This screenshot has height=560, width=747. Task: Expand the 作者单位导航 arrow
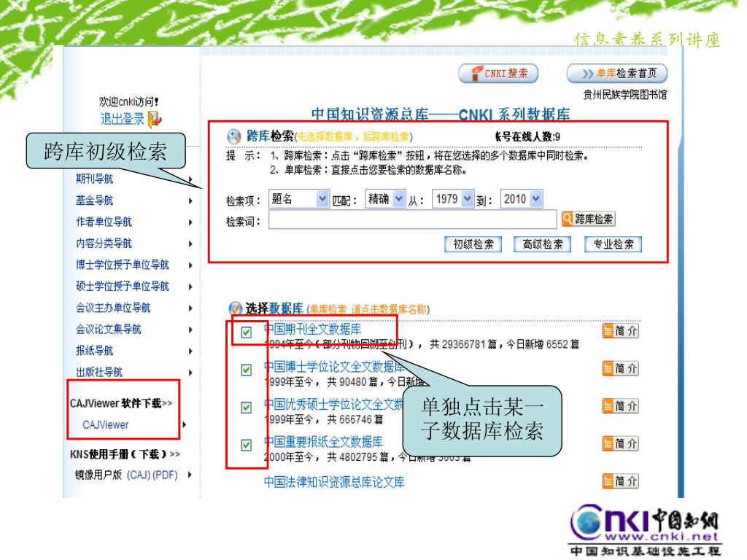tap(190, 222)
